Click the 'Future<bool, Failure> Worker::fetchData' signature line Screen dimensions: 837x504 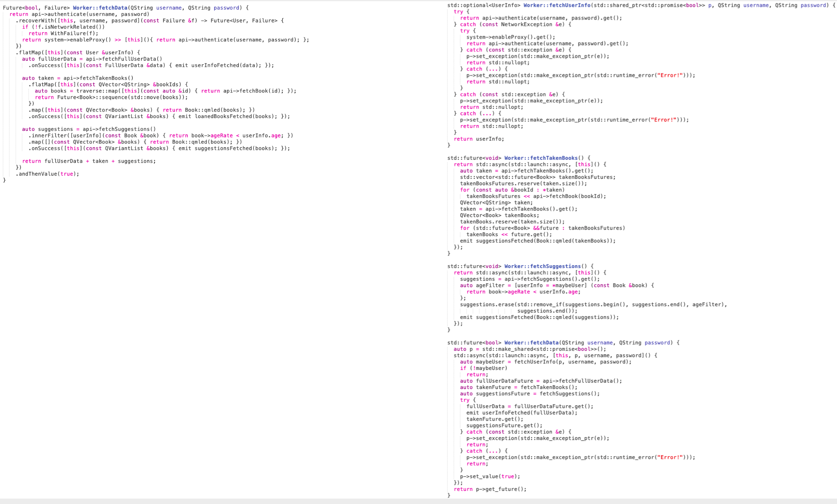[126, 8]
